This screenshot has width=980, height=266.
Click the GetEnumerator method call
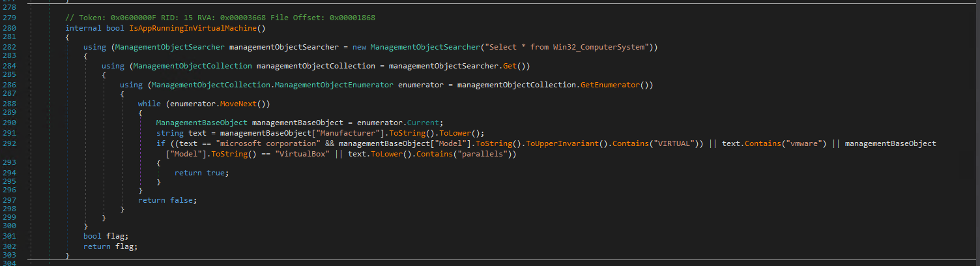pos(609,85)
